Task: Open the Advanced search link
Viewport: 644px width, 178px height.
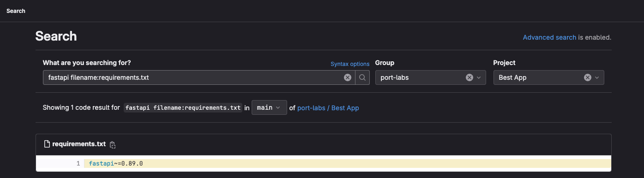Action: 549,37
